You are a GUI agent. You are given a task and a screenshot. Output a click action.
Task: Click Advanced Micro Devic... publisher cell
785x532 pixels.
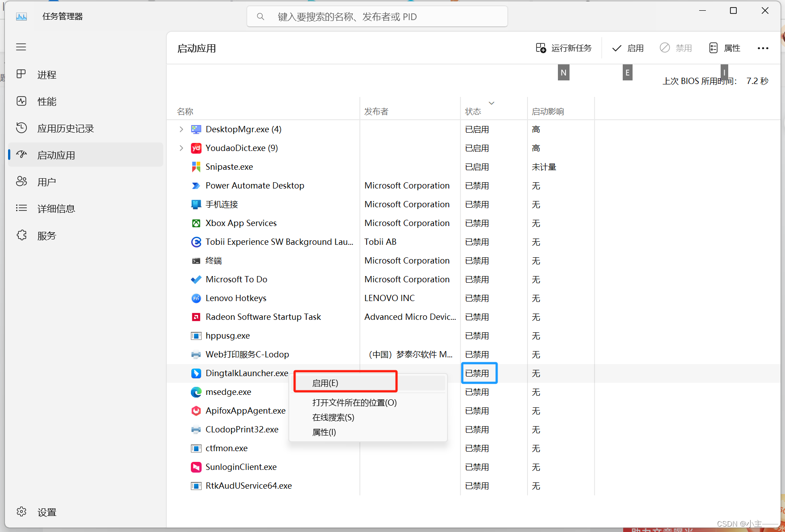(410, 317)
